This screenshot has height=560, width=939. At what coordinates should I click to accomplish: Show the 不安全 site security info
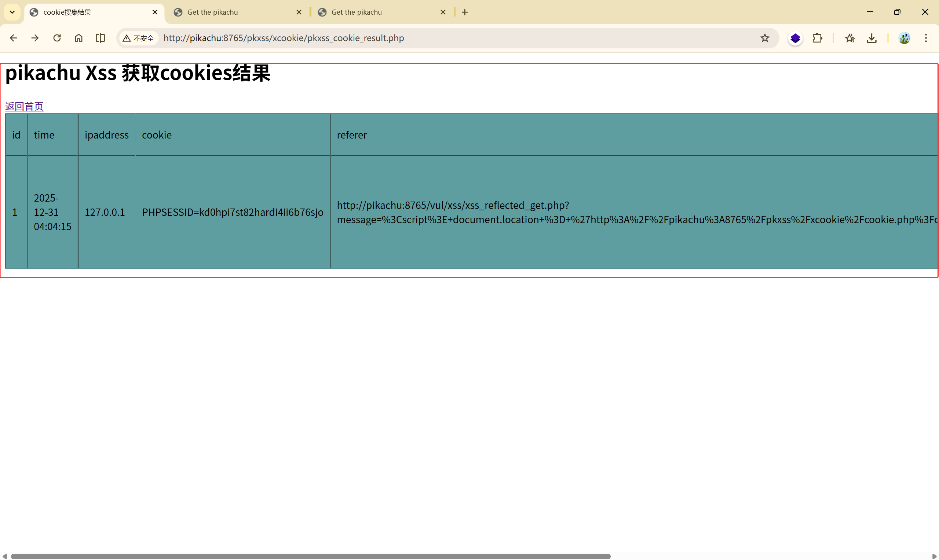(x=138, y=38)
